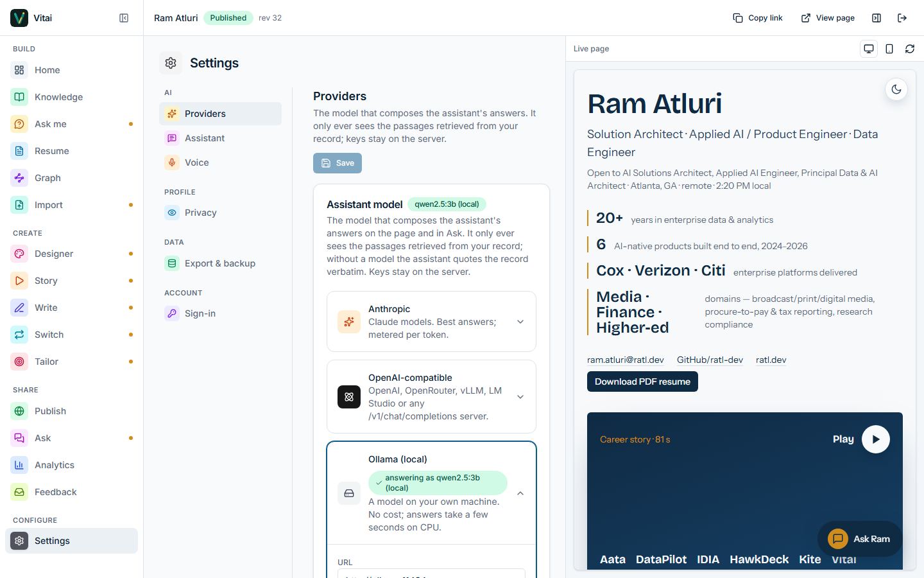Open the GitHub/ratl-dev link
The image size is (924, 578).
coord(710,360)
